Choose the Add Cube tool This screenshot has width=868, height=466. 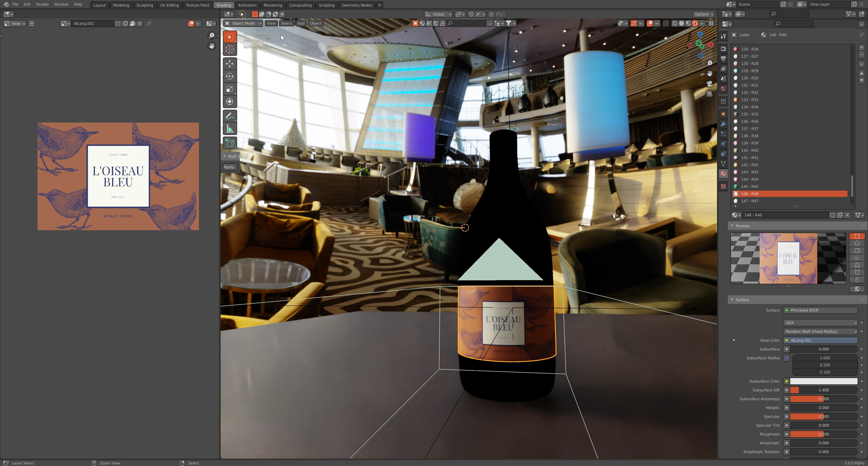(229, 143)
